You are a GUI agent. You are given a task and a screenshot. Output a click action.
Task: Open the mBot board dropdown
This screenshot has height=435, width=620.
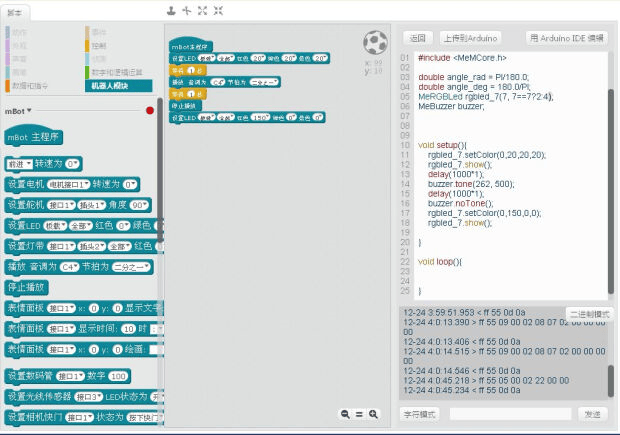pos(18,111)
